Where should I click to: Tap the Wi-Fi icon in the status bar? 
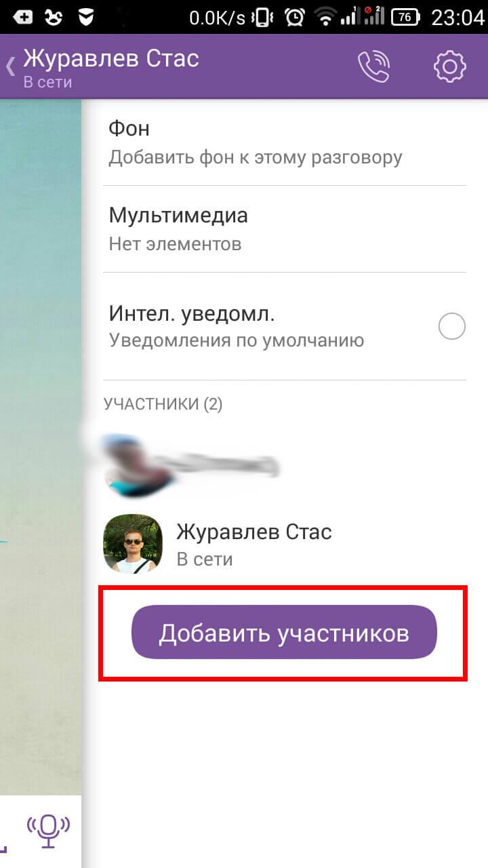click(326, 18)
